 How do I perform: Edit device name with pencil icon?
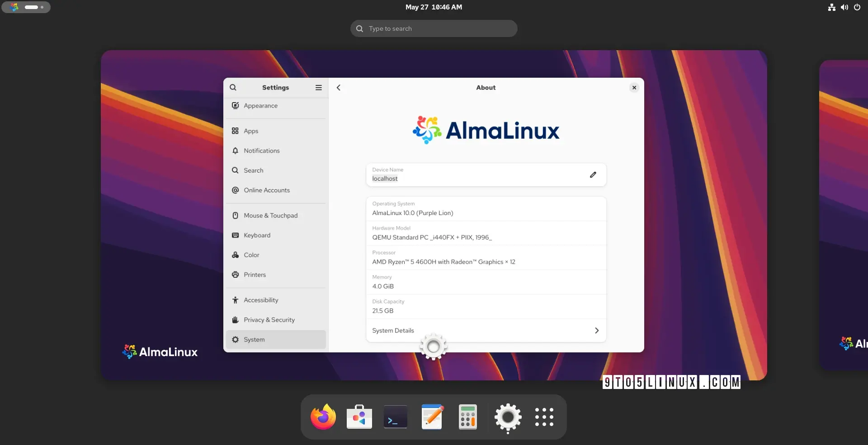click(593, 175)
